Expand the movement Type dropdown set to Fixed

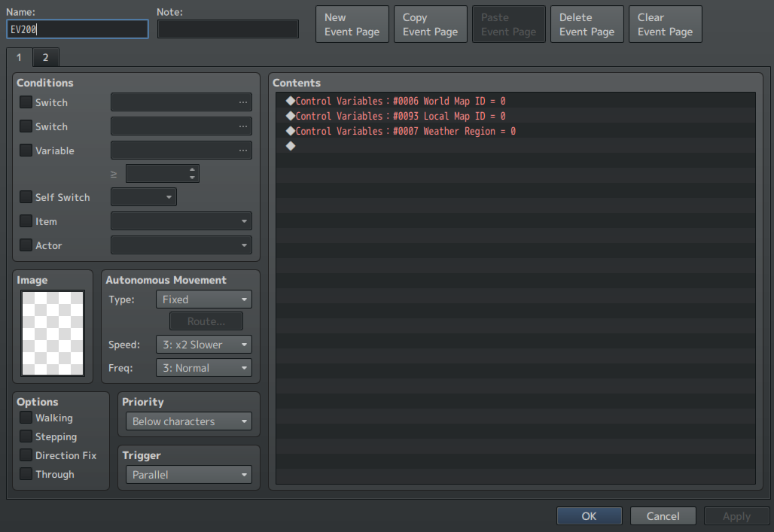(x=203, y=299)
